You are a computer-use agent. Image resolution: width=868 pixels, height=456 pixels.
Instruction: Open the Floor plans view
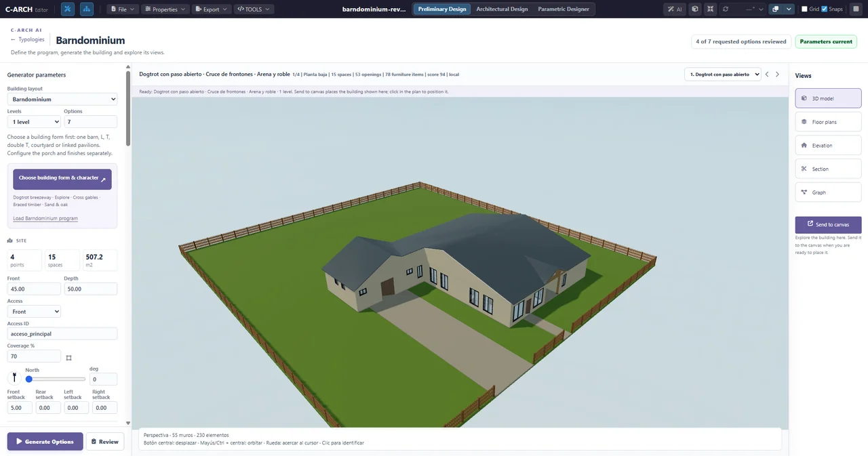[828, 122]
